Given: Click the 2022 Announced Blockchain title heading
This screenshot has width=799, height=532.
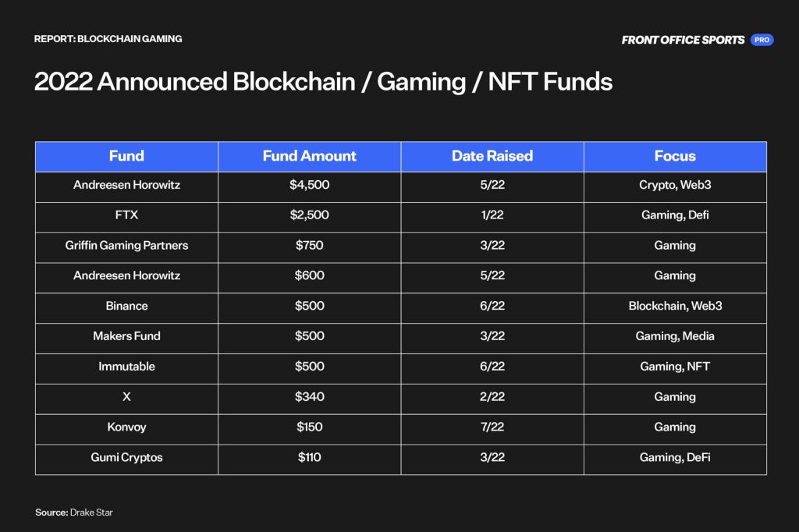Looking at the screenshot, I should 323,82.
